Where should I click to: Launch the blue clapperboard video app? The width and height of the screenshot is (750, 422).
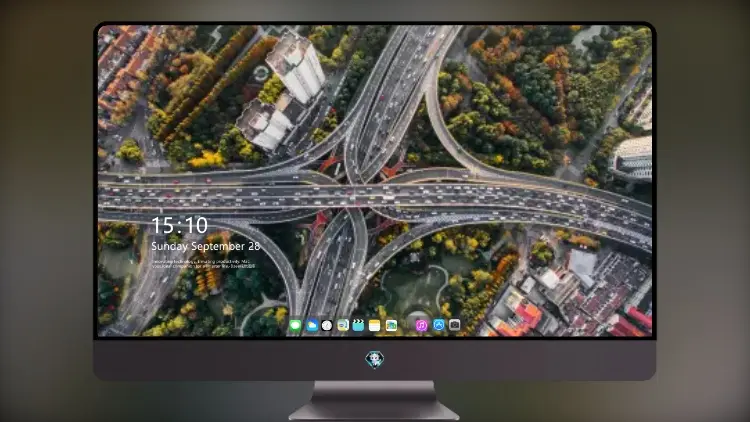pos(358,325)
